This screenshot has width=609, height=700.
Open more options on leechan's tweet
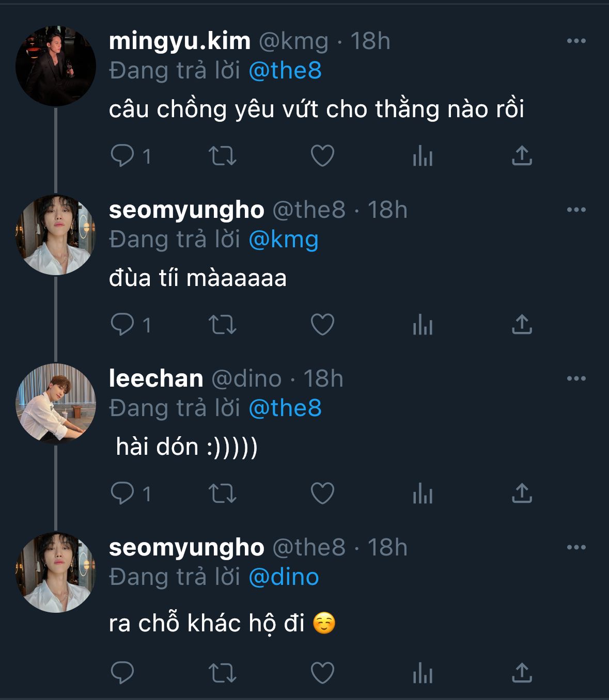click(576, 378)
